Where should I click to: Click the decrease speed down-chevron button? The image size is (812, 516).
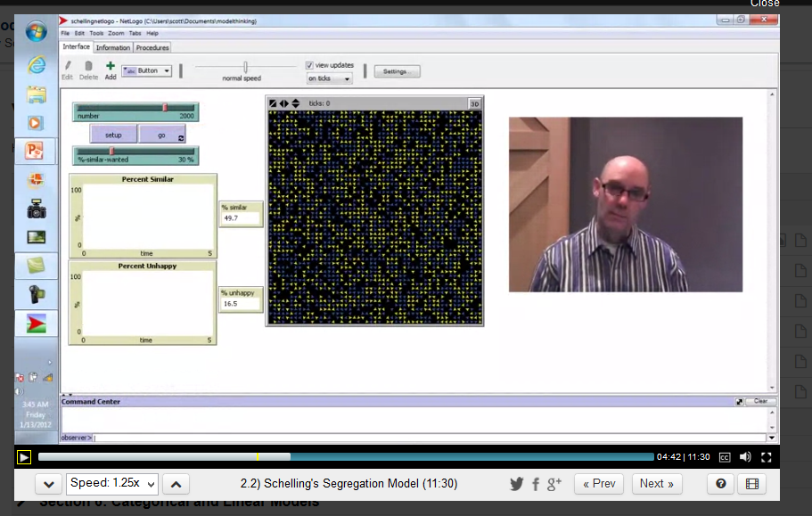(48, 484)
